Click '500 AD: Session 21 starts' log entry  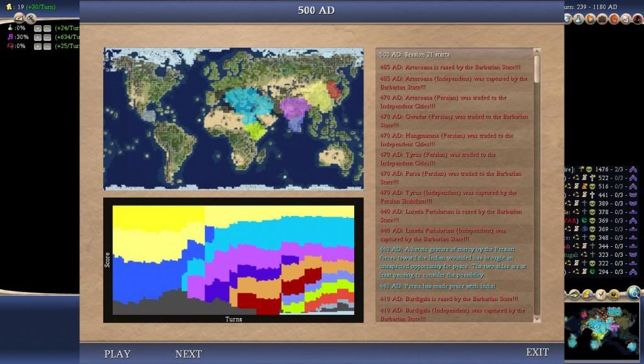tap(414, 54)
